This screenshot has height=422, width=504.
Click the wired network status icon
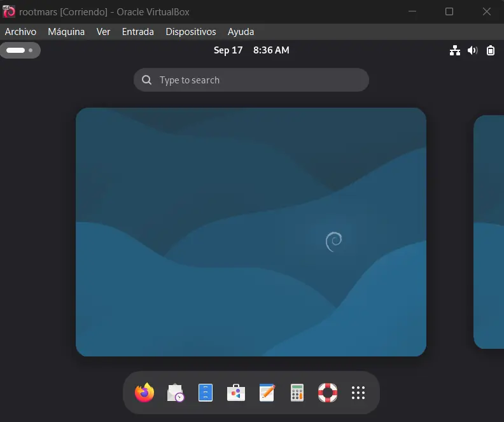455,50
